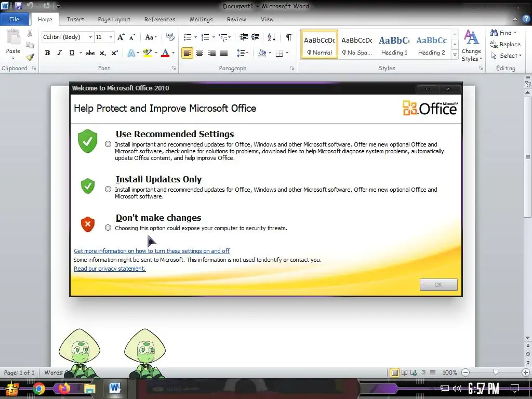Image resolution: width=532 pixels, height=399 pixels.
Task: Select Don't make changes radio button
Action: [x=108, y=228]
